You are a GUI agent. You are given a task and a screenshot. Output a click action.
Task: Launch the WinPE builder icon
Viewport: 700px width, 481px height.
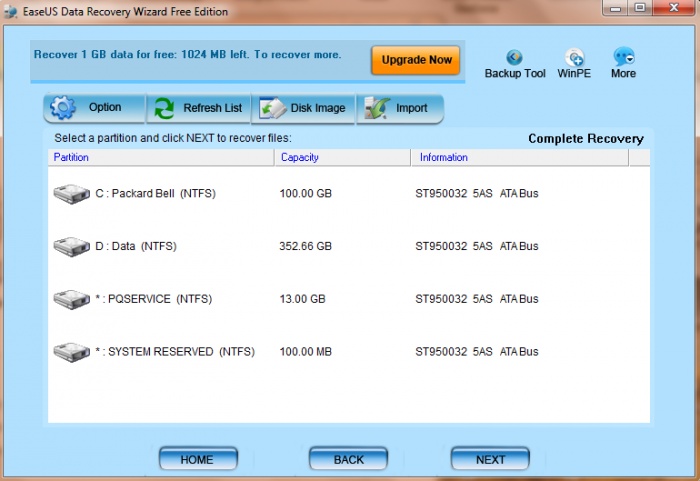pos(574,59)
